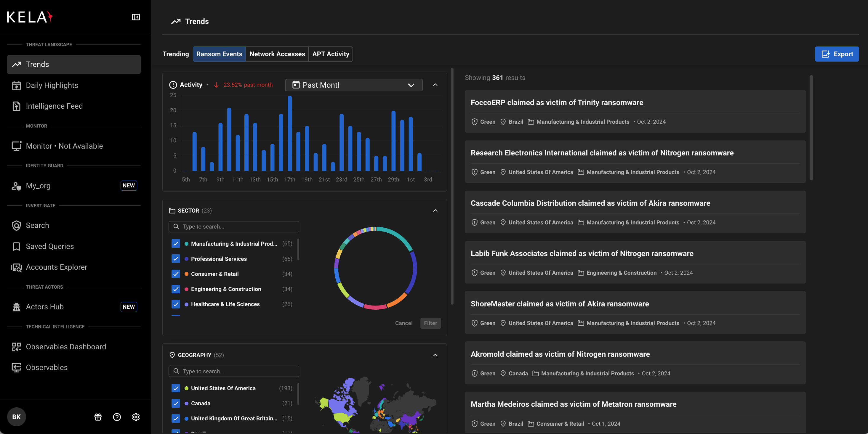Open Daily Highlights calendar icon

pyautogui.click(x=16, y=86)
